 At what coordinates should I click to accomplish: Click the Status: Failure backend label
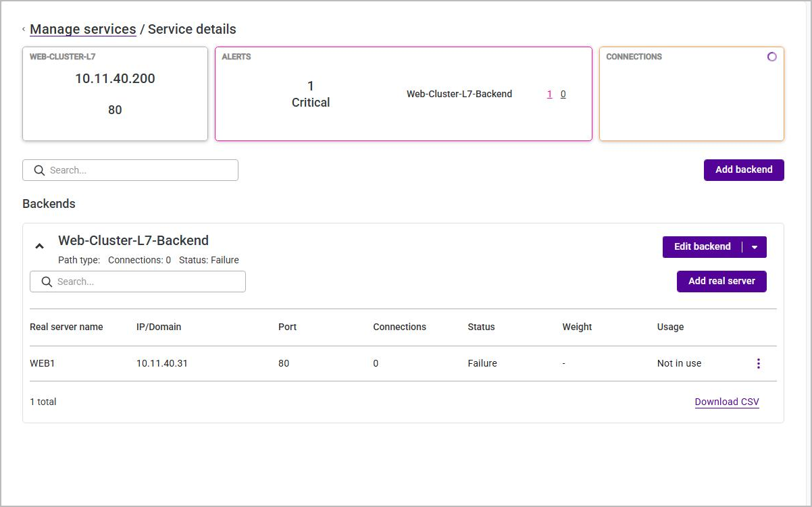click(x=209, y=260)
